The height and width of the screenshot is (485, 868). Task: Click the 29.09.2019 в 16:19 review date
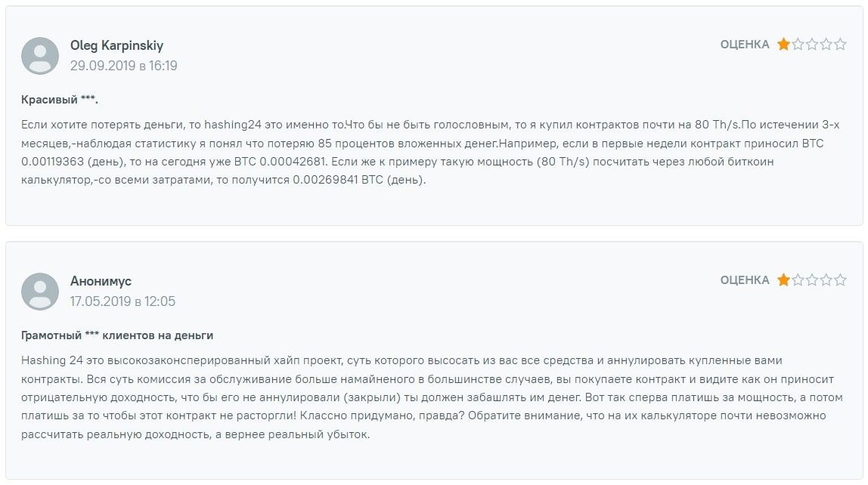pyautogui.click(x=123, y=66)
